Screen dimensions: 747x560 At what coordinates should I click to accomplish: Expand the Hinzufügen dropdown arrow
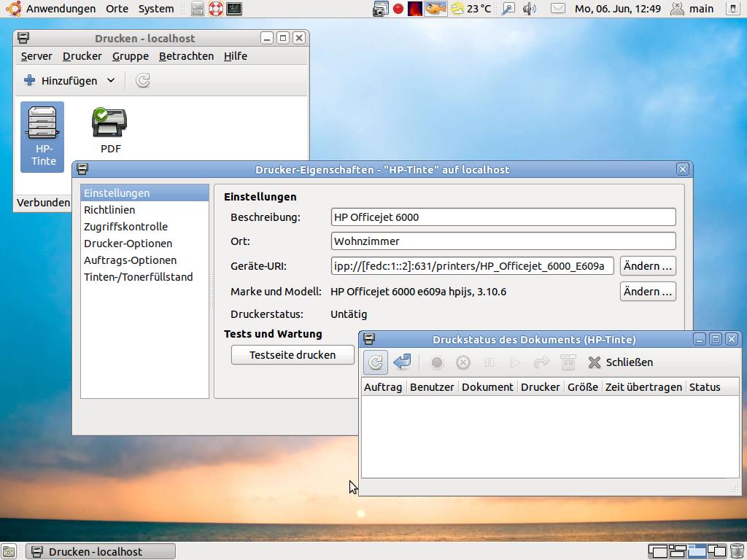pyautogui.click(x=111, y=81)
